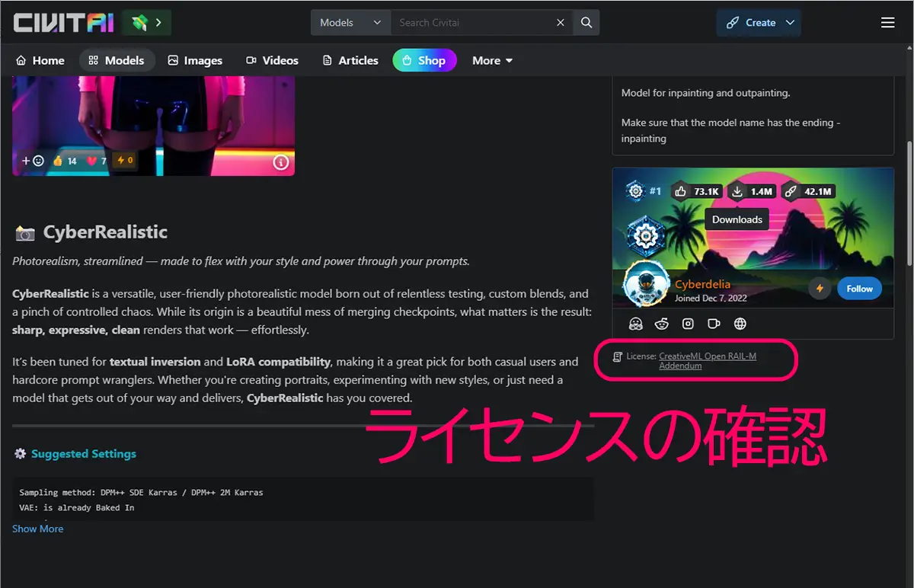Open the CreativeML Open RAIL-M license link

tap(708, 356)
